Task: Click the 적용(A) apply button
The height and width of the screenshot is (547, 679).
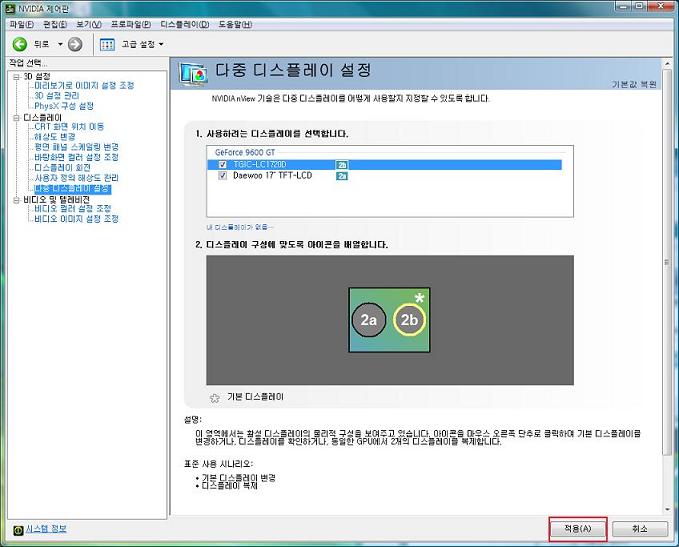Action: click(578, 529)
